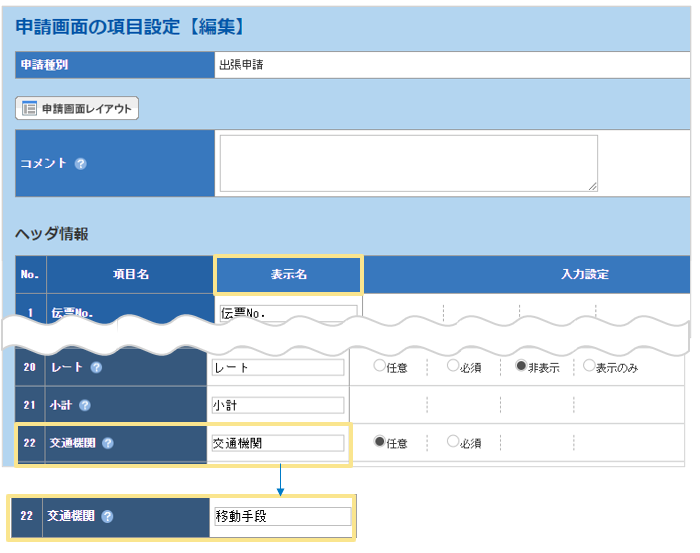The image size is (700, 553).
Task: Click the input containing 移動手段
Action: tap(282, 517)
